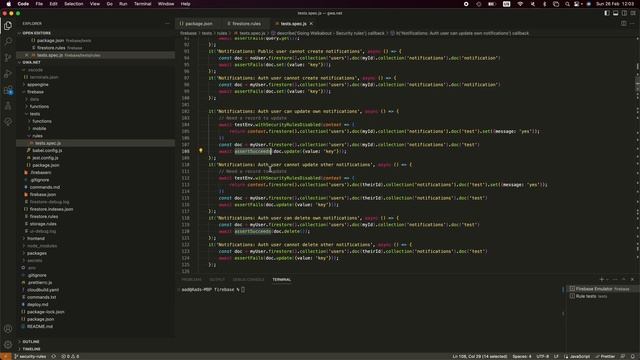Screen dimensions: 640x360
Task: Collapse the tests folder in tree
Action: [96, 114]
